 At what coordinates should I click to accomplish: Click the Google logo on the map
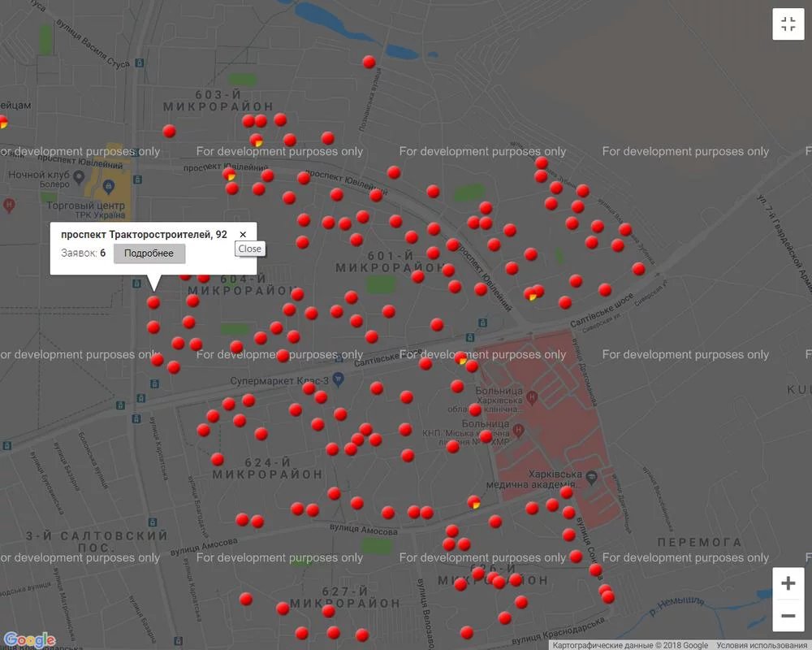pos(29,640)
